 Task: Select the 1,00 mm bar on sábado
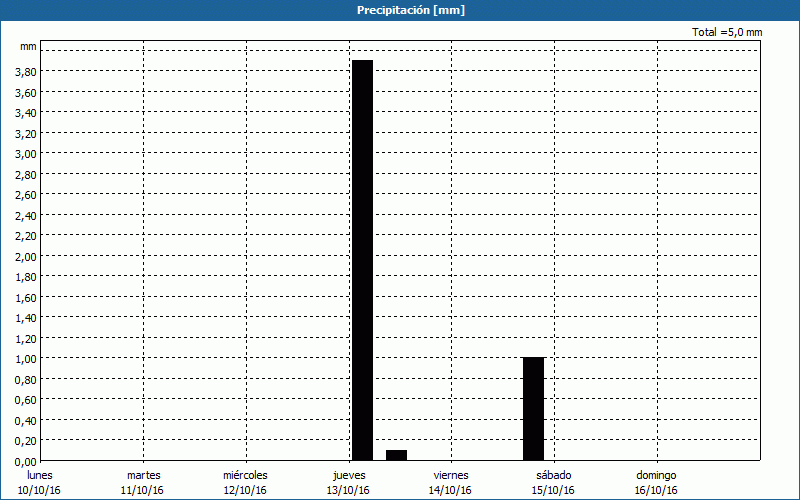(533, 408)
